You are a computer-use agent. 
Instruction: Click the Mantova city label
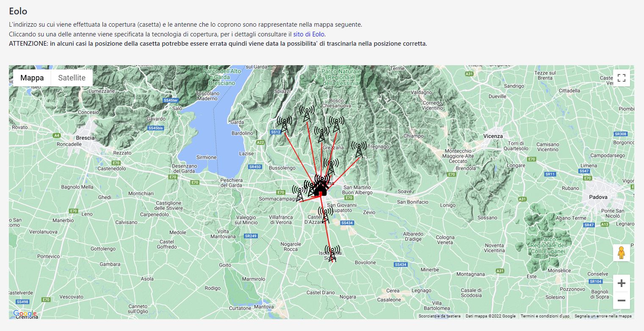click(264, 307)
